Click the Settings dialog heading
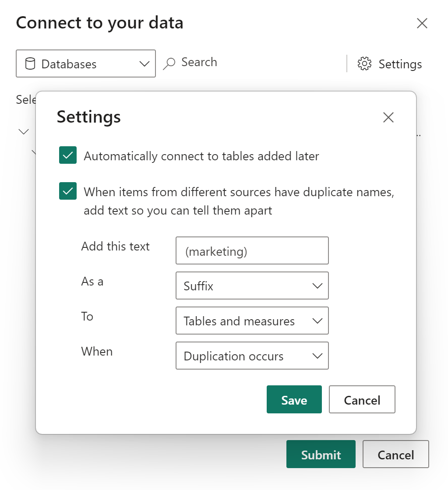This screenshot has width=448, height=490. [x=88, y=117]
